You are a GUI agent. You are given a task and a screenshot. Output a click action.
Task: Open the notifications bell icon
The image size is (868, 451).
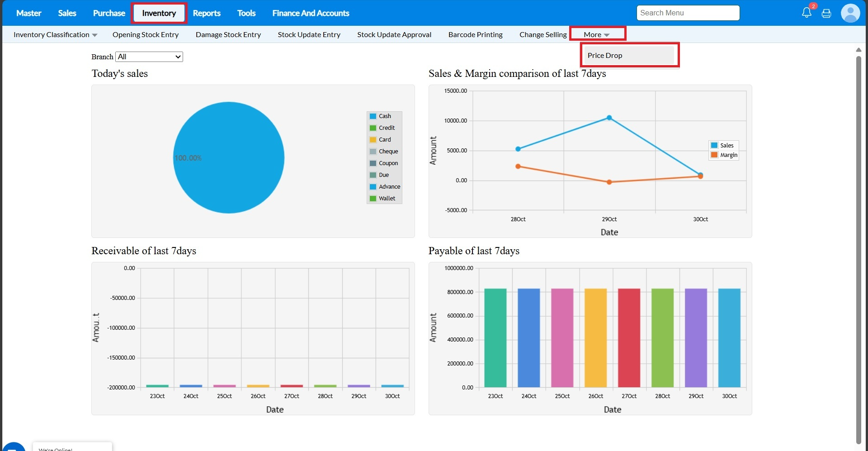(807, 13)
